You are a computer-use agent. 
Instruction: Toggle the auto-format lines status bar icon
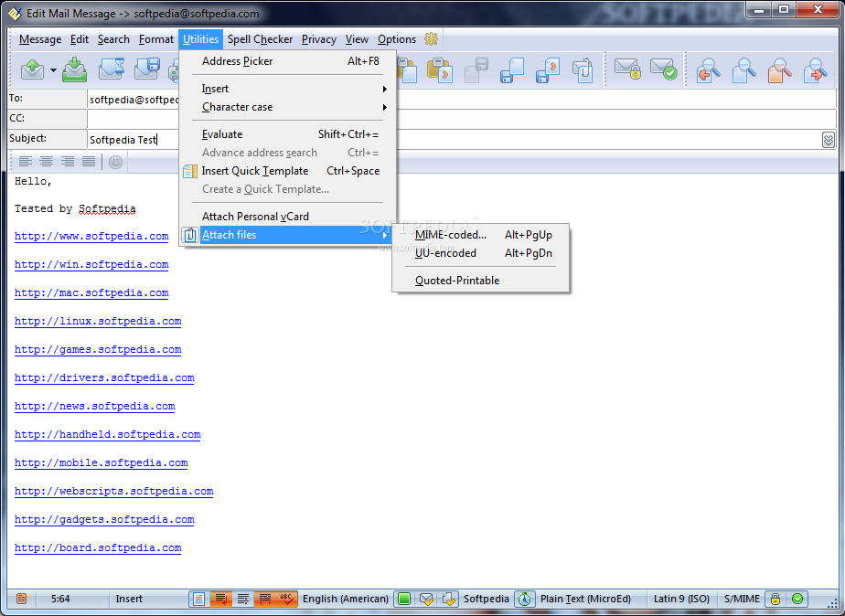[x=243, y=599]
